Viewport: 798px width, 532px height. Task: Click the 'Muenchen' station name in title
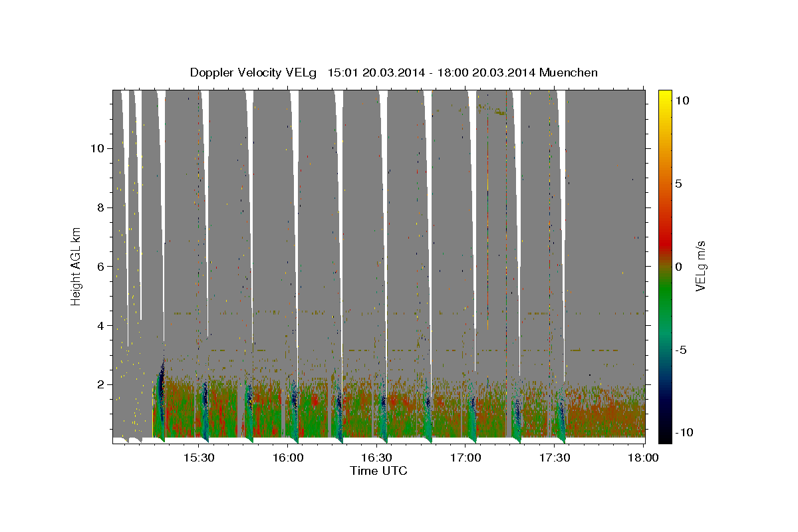[x=569, y=72]
